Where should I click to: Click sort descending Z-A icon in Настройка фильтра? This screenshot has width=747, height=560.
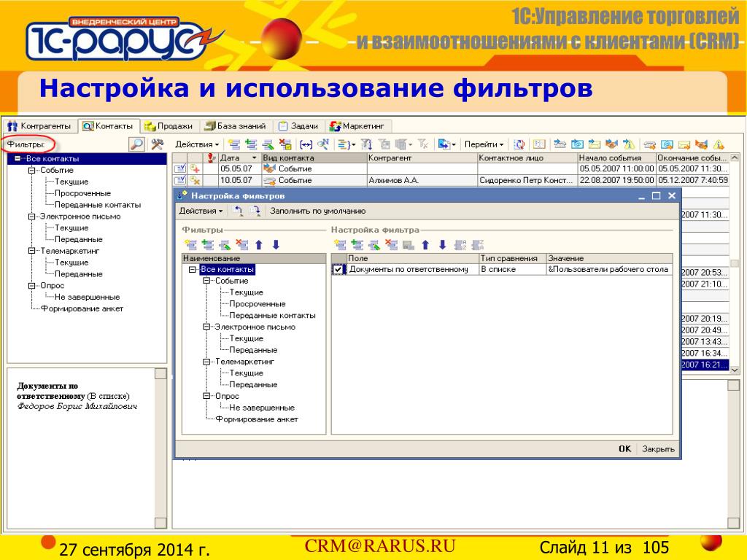tap(477, 245)
